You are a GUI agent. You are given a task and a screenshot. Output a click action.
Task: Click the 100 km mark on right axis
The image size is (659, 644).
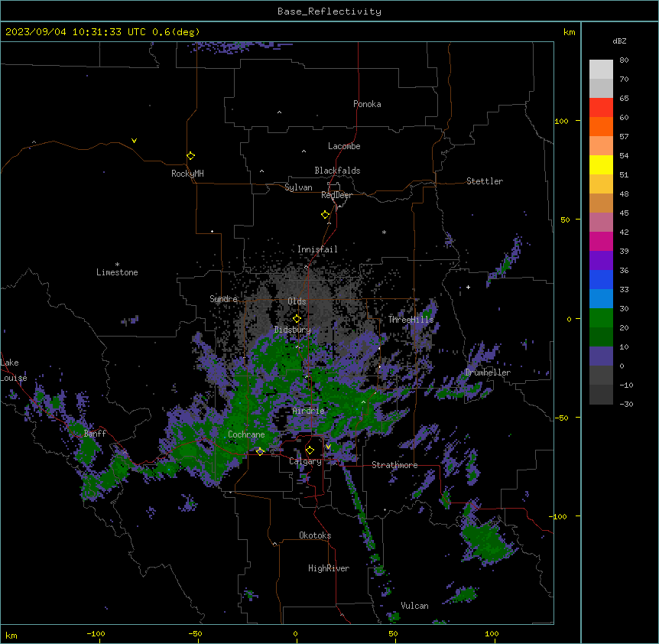(x=561, y=121)
